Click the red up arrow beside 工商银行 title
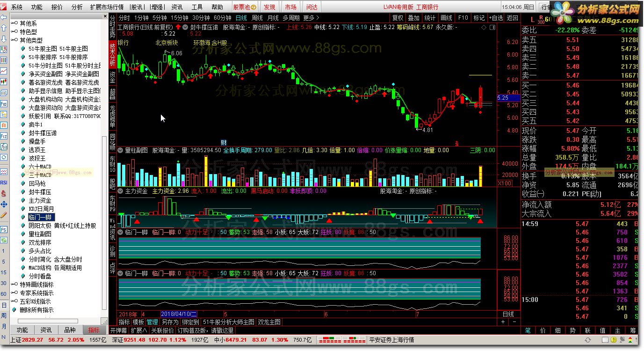 pos(178,28)
